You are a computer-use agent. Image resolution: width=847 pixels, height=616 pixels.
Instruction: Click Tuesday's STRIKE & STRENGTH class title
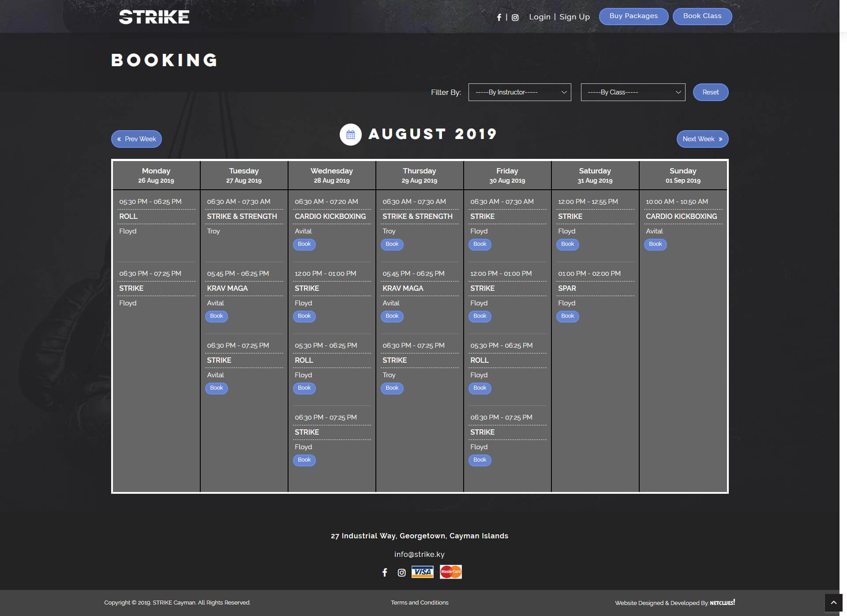pyautogui.click(x=242, y=216)
